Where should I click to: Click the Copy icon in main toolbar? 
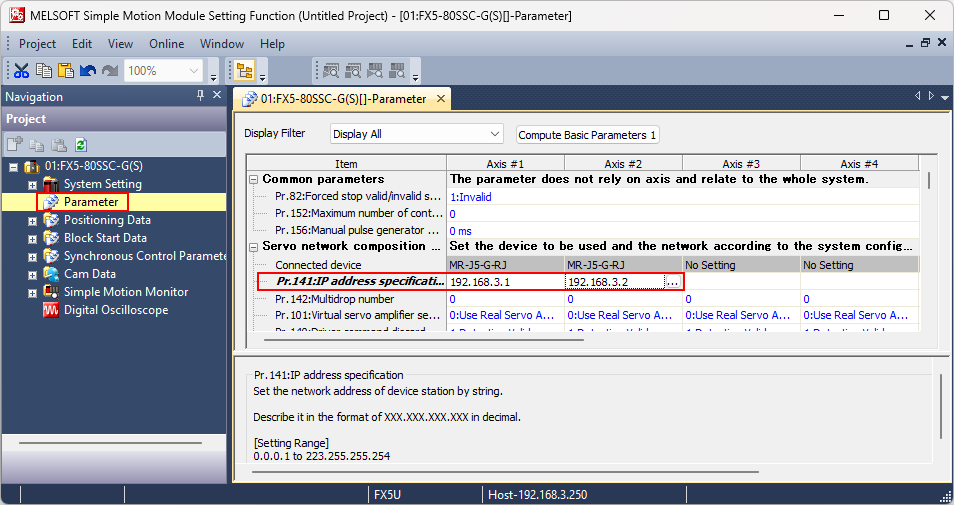[44, 71]
